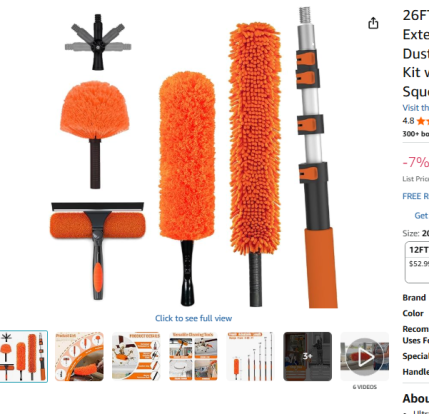Image resolution: width=429 pixels, height=414 pixels.
Task: Click the share icon above product image
Action: tap(373, 23)
